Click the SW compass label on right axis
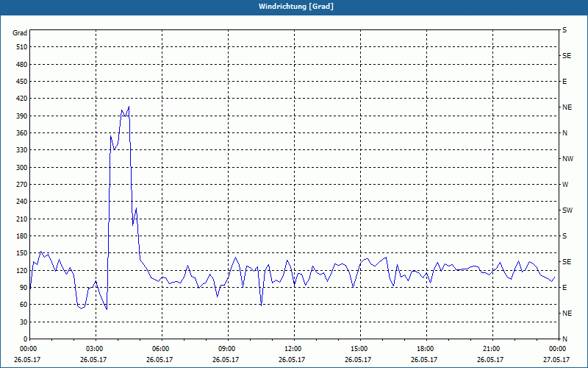The width and height of the screenshot is (588, 368). coord(567,210)
